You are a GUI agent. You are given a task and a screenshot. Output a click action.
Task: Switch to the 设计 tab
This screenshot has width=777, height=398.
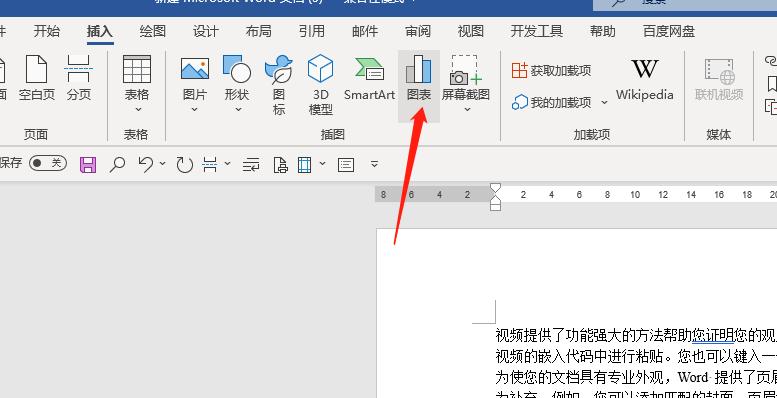(206, 32)
